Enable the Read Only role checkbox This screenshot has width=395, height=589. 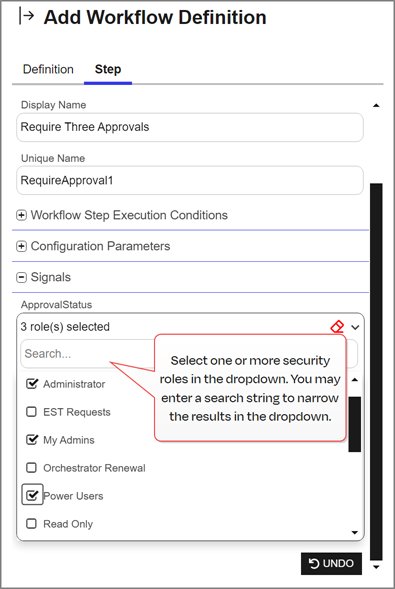(x=32, y=523)
